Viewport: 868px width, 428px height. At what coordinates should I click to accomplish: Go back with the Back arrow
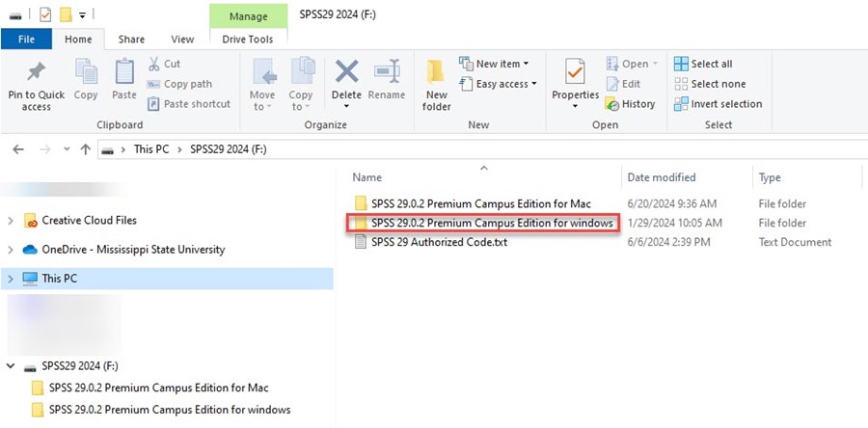[18, 149]
